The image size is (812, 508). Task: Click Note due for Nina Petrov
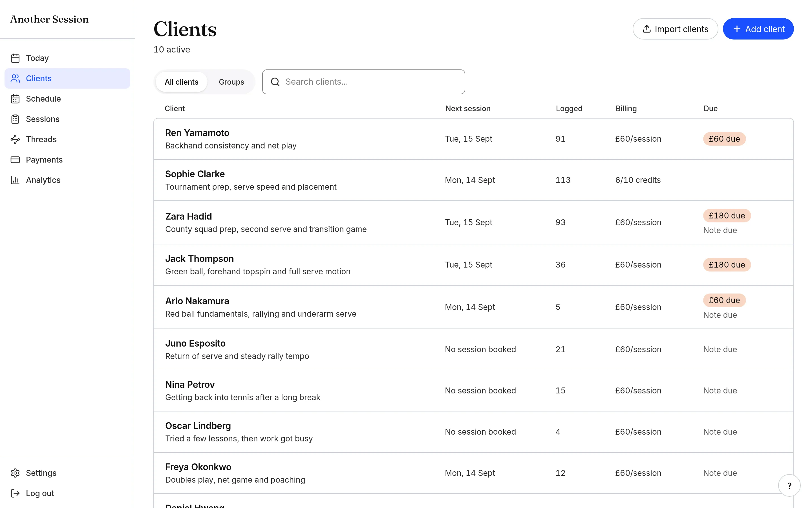pyautogui.click(x=720, y=391)
